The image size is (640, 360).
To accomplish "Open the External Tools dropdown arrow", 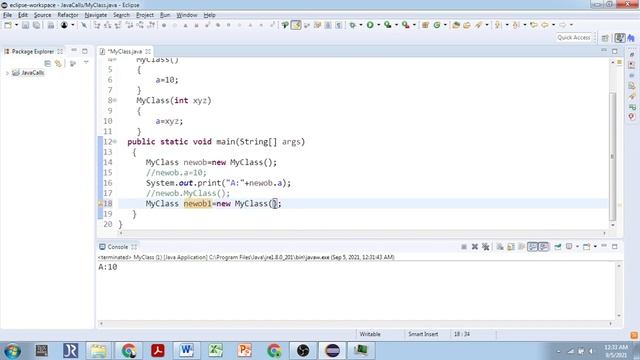I will [x=414, y=25].
